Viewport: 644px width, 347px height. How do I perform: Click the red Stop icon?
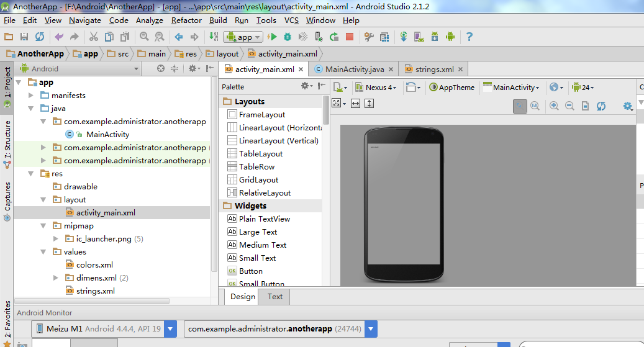tap(350, 37)
